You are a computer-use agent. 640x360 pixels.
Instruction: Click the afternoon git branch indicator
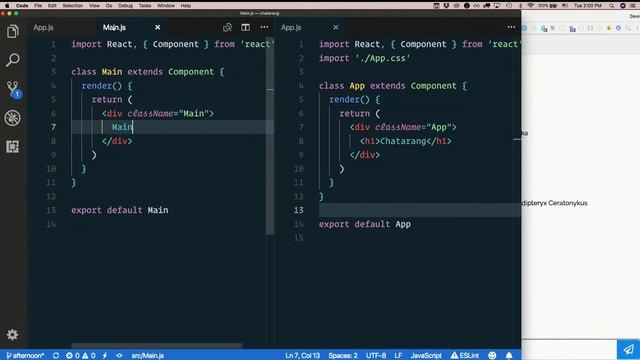coord(25,356)
